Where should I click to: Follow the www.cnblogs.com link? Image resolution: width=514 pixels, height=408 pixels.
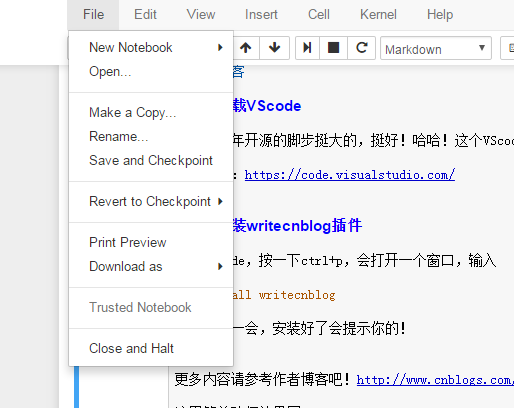tap(435, 380)
